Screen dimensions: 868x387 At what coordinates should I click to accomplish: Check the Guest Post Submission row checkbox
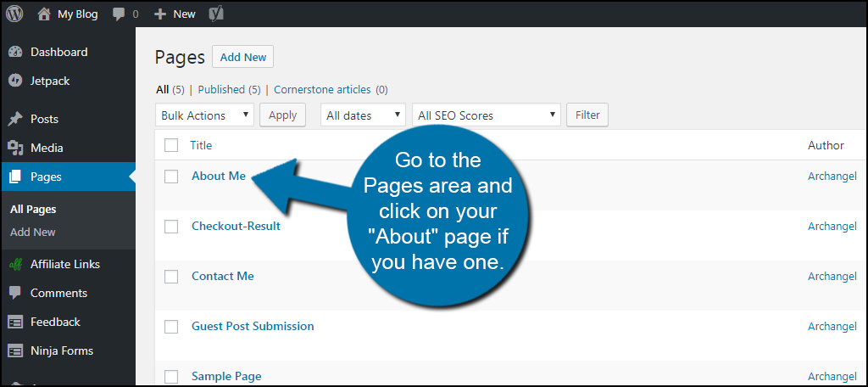[171, 327]
